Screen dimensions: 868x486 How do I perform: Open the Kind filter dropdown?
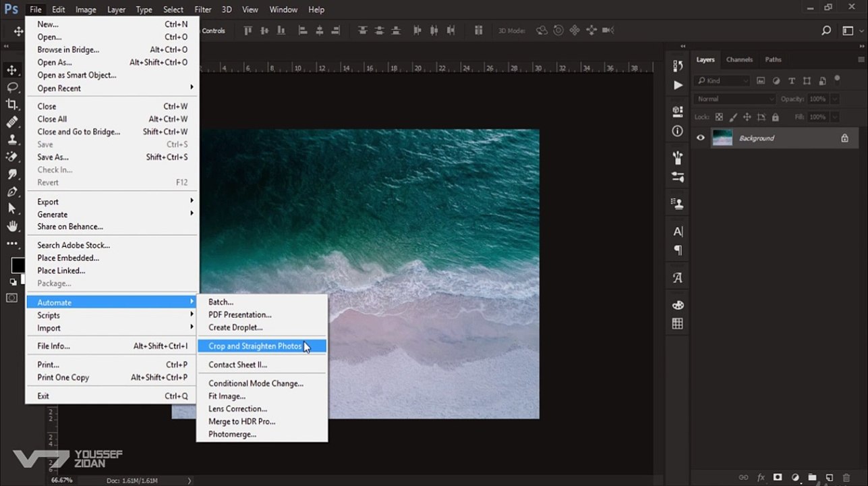722,81
